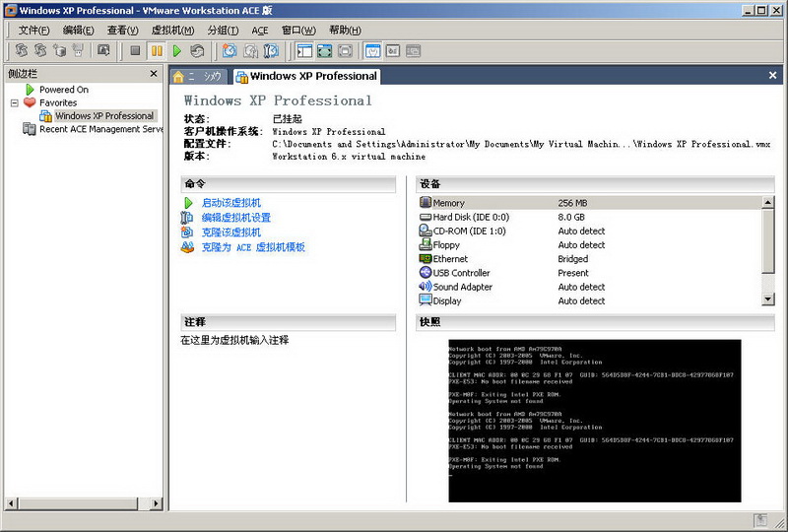Click the Console view toolbar icon
788x532 pixels.
[x=393, y=51]
